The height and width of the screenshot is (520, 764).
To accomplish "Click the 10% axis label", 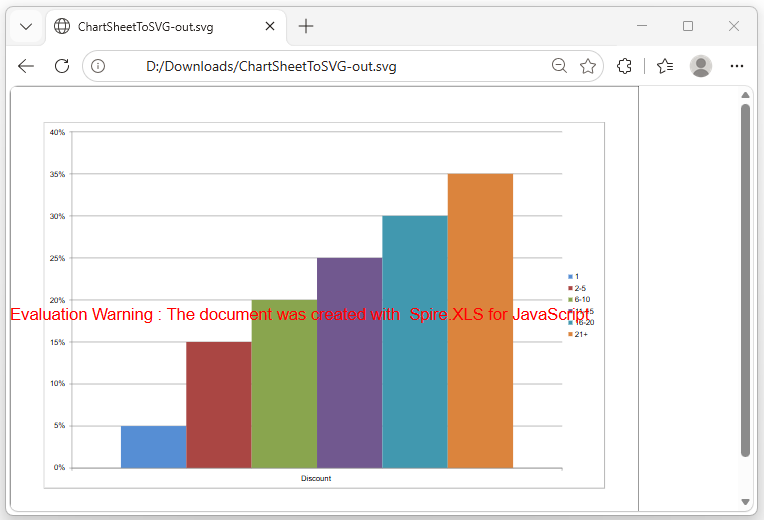I will pos(57,384).
